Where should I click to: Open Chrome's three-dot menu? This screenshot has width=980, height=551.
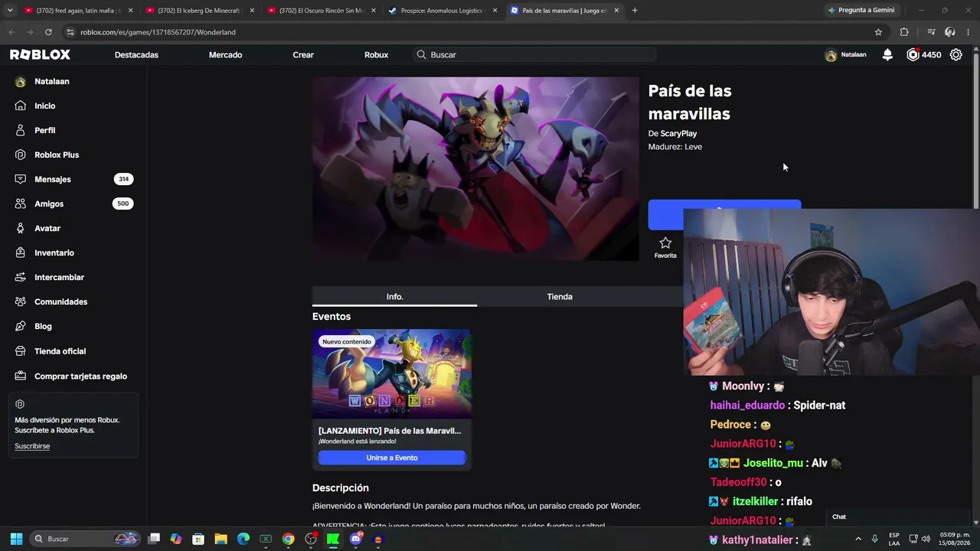969,32
